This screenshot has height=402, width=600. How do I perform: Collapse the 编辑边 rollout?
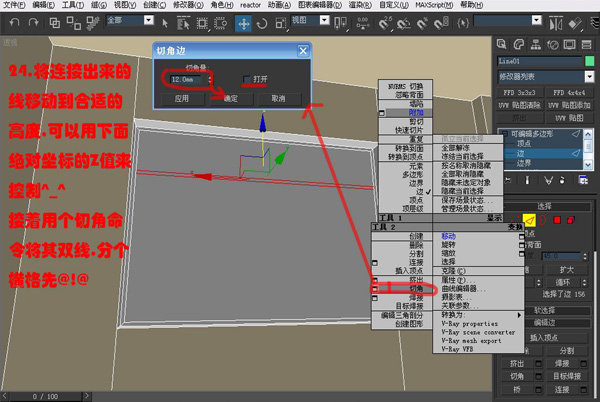click(x=544, y=323)
